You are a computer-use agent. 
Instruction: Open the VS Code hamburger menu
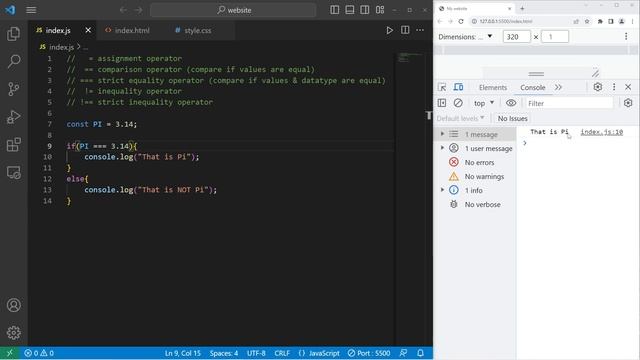(31, 10)
